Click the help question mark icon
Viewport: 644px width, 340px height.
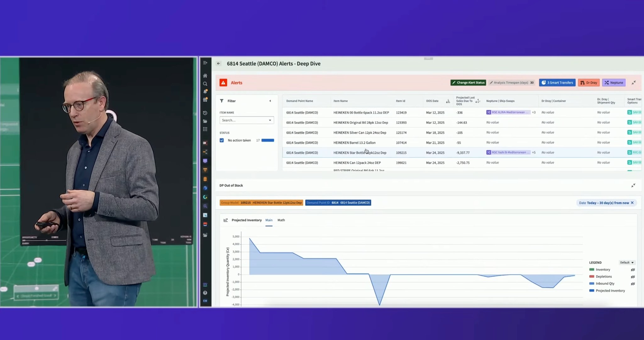coord(205,293)
